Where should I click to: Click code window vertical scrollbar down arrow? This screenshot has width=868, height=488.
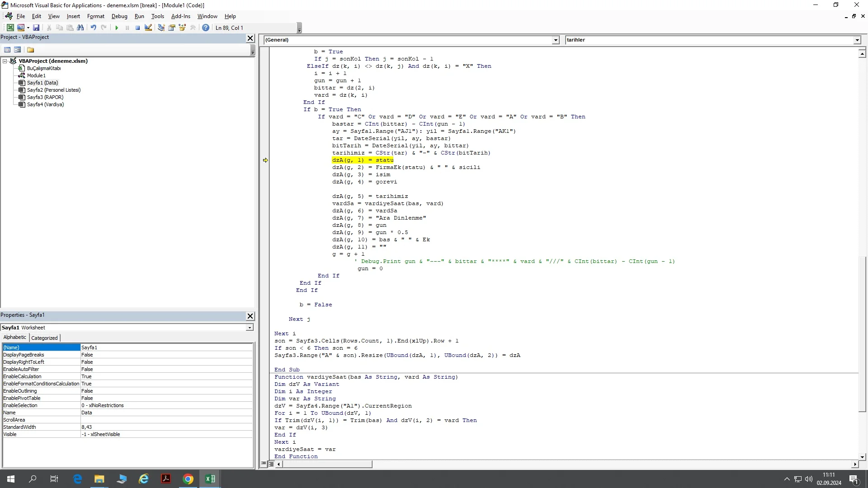pos(862,457)
